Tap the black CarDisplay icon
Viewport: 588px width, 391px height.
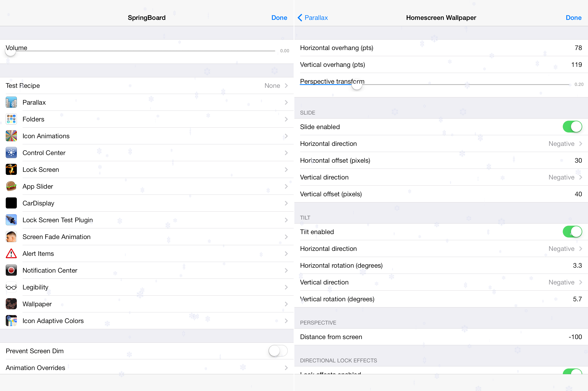click(11, 203)
